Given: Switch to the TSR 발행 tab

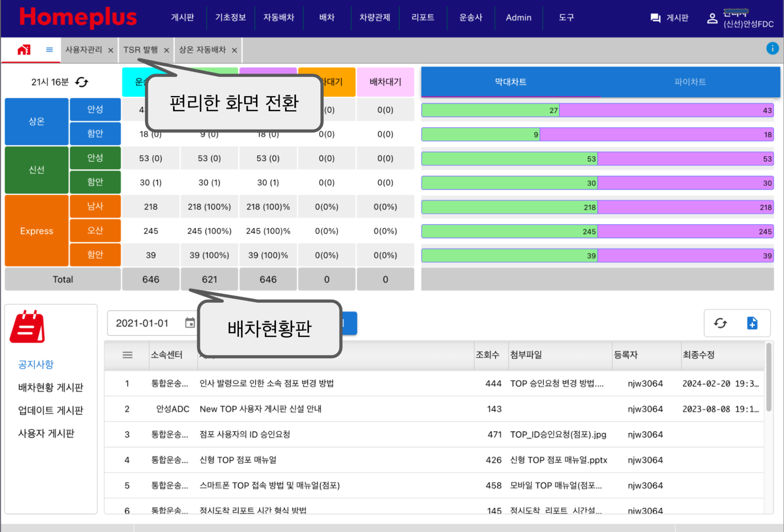Looking at the screenshot, I should 140,50.
